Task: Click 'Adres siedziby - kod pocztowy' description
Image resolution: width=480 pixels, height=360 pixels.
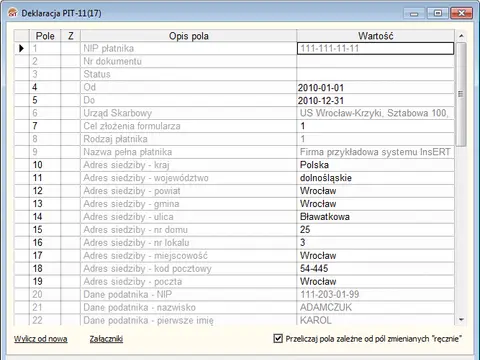Action: 188,269
